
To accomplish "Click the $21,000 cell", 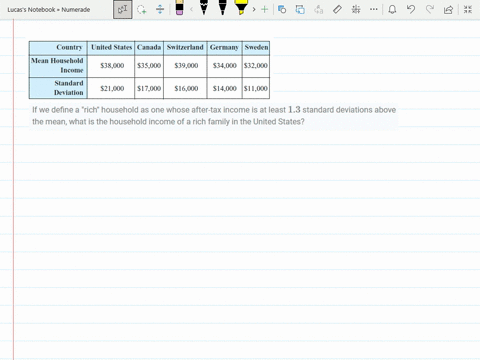I will (111, 88).
